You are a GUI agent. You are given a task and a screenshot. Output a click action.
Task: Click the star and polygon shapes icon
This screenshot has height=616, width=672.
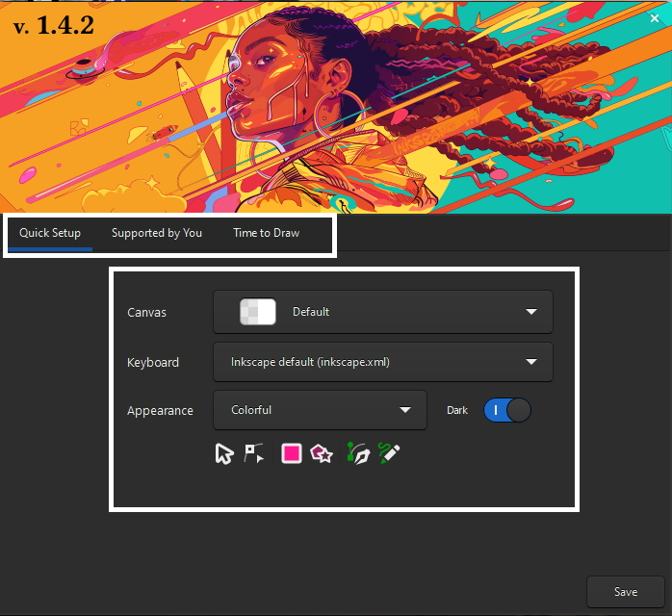[x=322, y=453]
